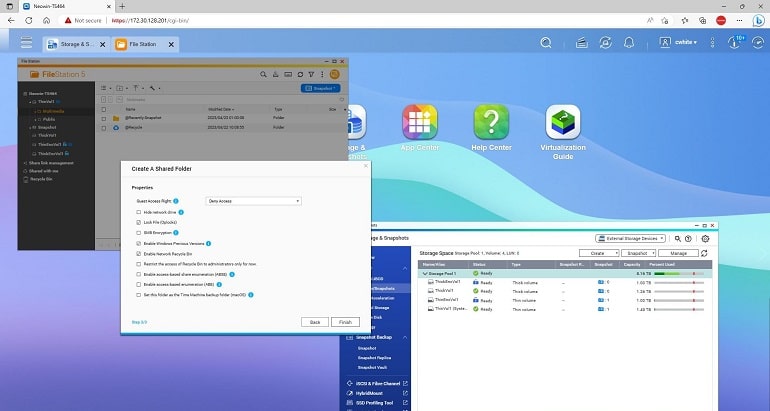The height and width of the screenshot is (411, 770).
Task: Open the Create dropdown in Storage Space
Action: click(x=599, y=253)
